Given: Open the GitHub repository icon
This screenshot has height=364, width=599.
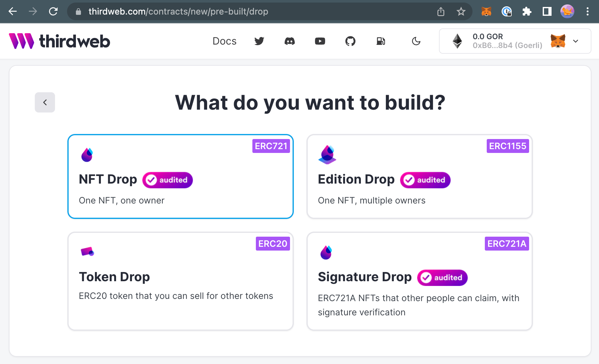Looking at the screenshot, I should (x=350, y=41).
